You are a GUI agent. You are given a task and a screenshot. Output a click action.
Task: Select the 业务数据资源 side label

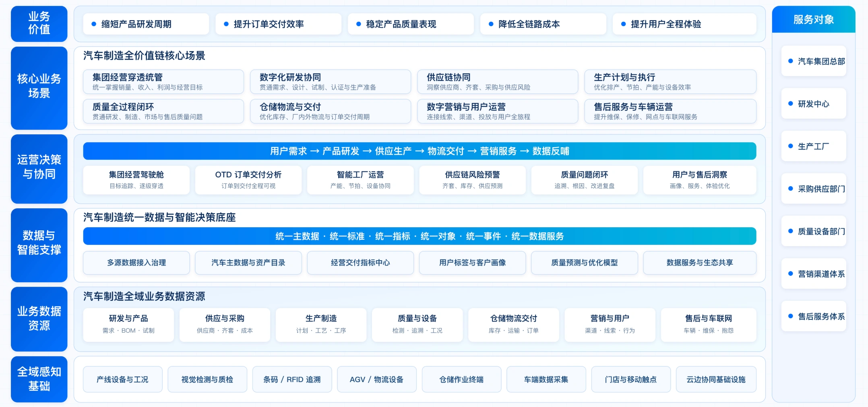(x=39, y=319)
